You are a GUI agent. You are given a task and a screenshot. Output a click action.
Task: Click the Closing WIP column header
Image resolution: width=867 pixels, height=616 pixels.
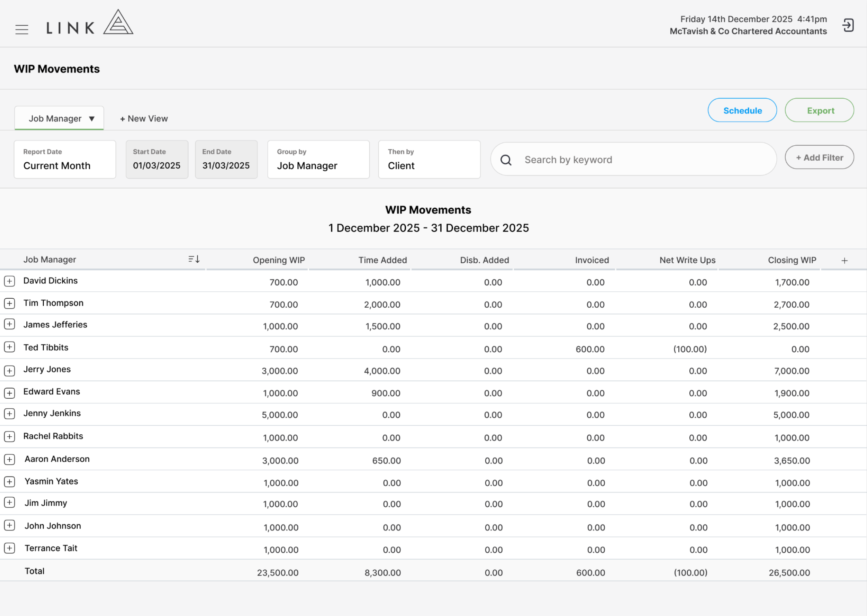[x=792, y=260]
